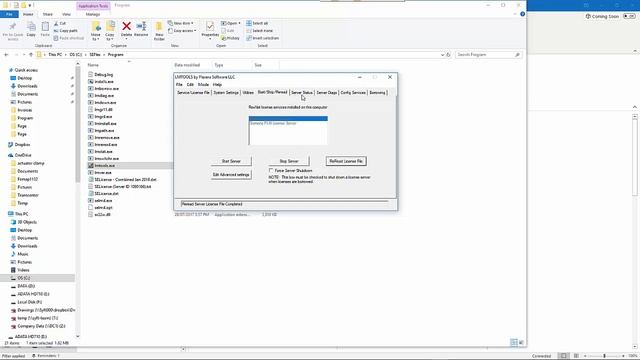Click the Start Server button
Image resolution: width=640 pixels, height=360 pixels.
click(231, 161)
